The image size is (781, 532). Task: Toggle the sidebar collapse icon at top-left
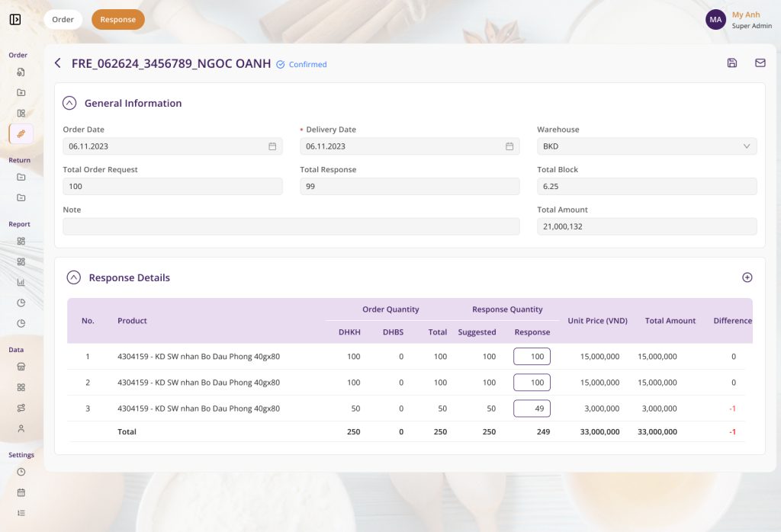coord(15,20)
